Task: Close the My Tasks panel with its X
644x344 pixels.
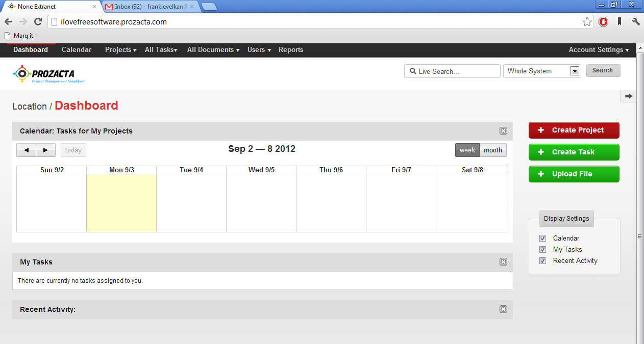Action: click(x=503, y=262)
